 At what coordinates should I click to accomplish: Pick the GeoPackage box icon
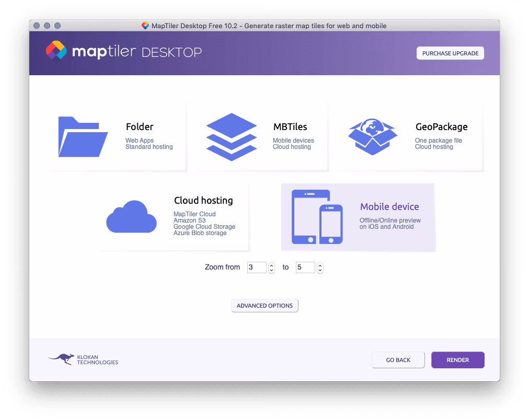(x=373, y=136)
